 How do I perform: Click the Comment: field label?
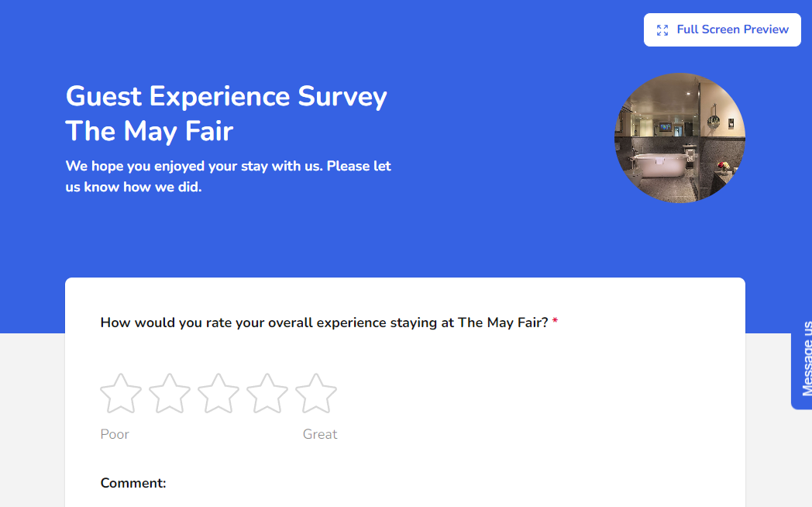[x=133, y=483]
